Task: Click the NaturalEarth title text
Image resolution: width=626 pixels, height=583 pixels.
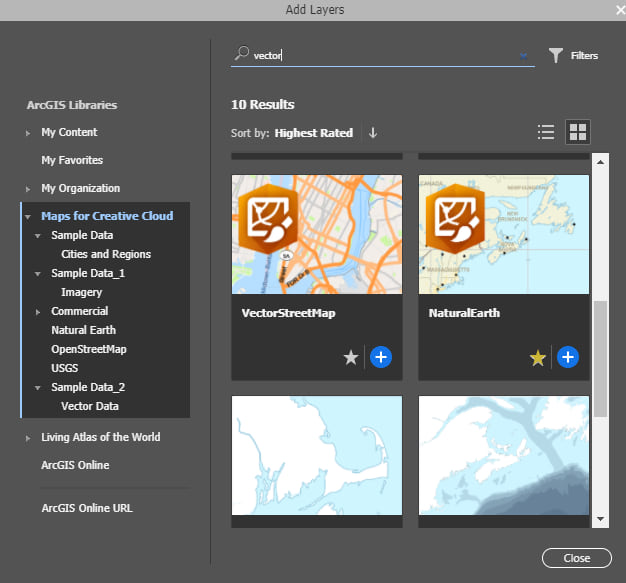Action: 464,313
